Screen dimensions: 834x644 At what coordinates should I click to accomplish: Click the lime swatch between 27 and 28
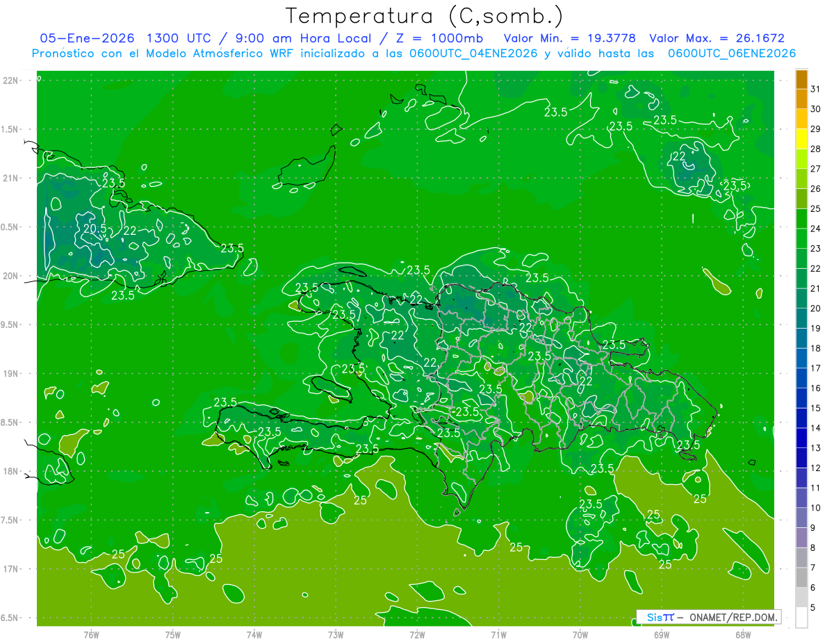pyautogui.click(x=801, y=159)
